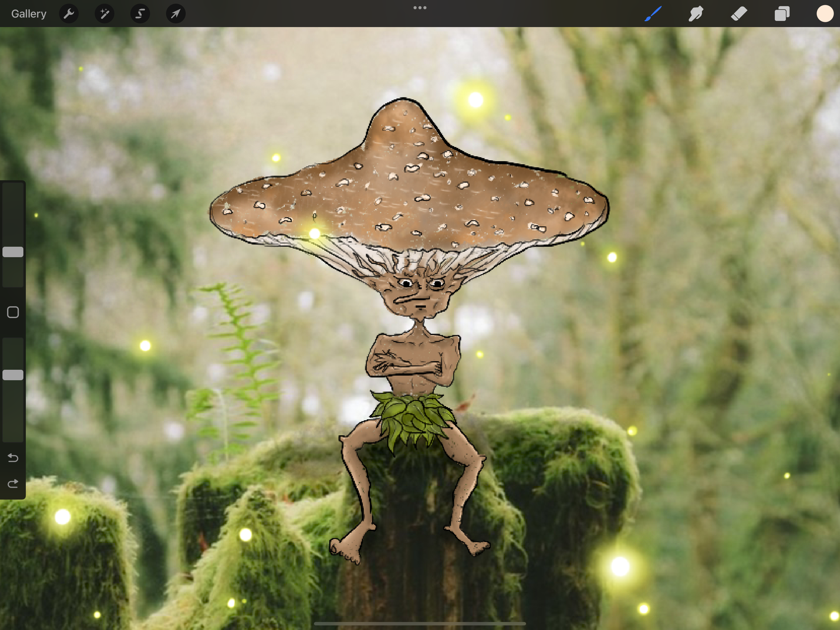Image resolution: width=840 pixels, height=630 pixels.
Task: Open the color picker swatch
Action: tap(825, 14)
